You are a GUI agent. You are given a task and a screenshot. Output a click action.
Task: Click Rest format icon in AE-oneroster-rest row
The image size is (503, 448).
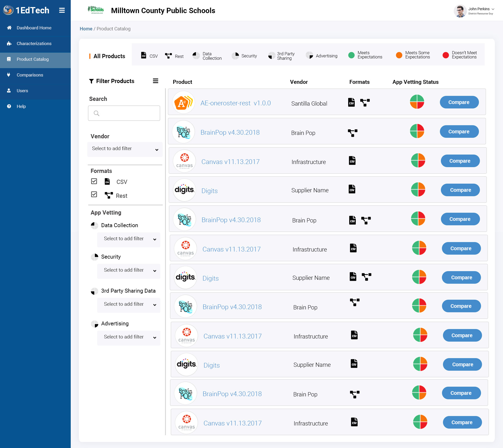(x=365, y=102)
